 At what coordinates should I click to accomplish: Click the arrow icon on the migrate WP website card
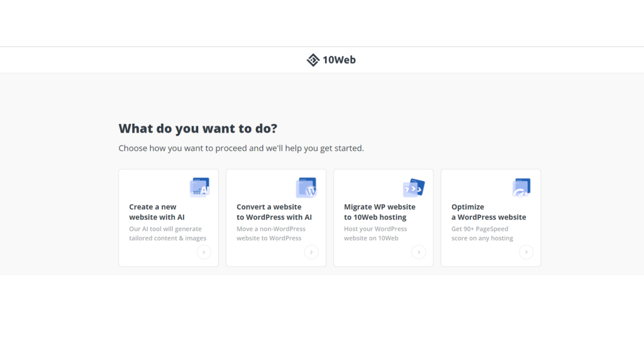click(419, 252)
